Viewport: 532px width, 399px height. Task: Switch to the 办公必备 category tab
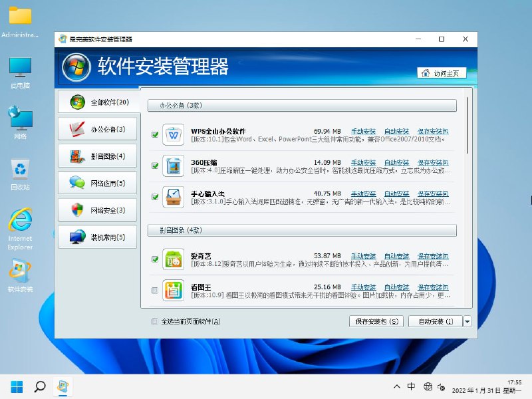point(98,128)
